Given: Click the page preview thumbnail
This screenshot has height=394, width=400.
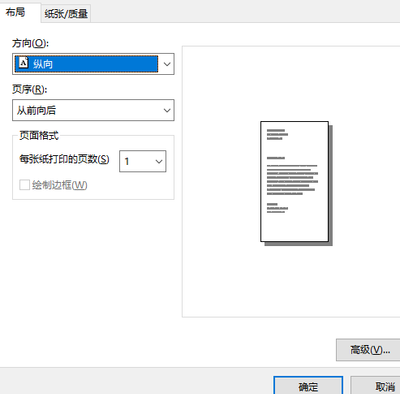Looking at the screenshot, I should [x=296, y=183].
